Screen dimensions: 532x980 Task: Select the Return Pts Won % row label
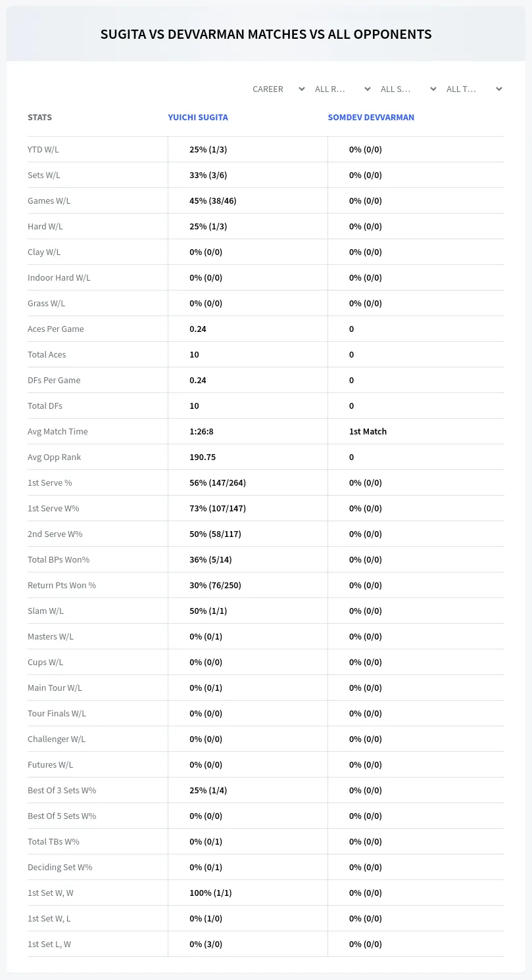[x=62, y=585]
